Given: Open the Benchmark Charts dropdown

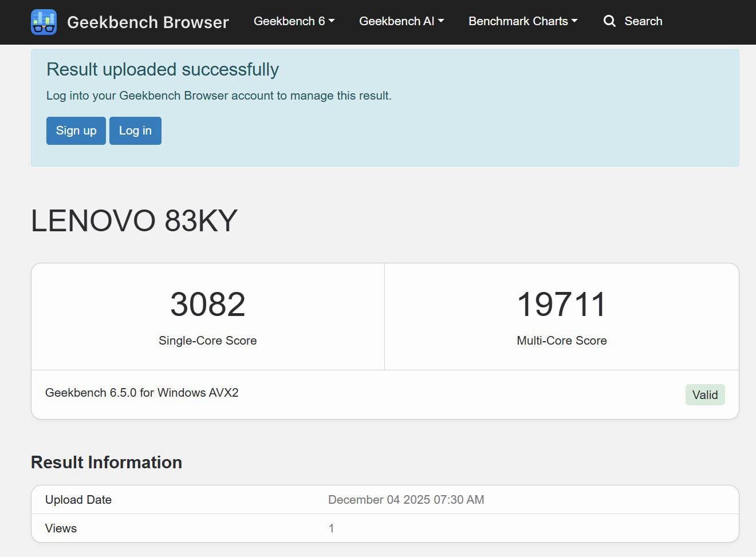Looking at the screenshot, I should coord(522,21).
